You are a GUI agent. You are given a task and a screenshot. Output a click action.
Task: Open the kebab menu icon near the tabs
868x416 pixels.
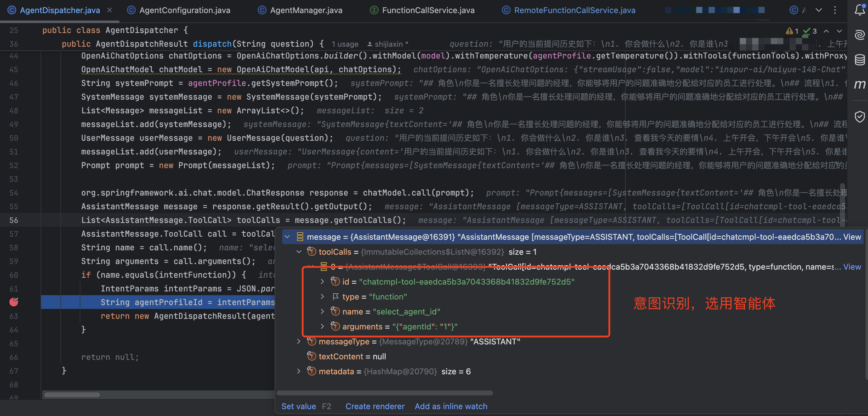835,11
